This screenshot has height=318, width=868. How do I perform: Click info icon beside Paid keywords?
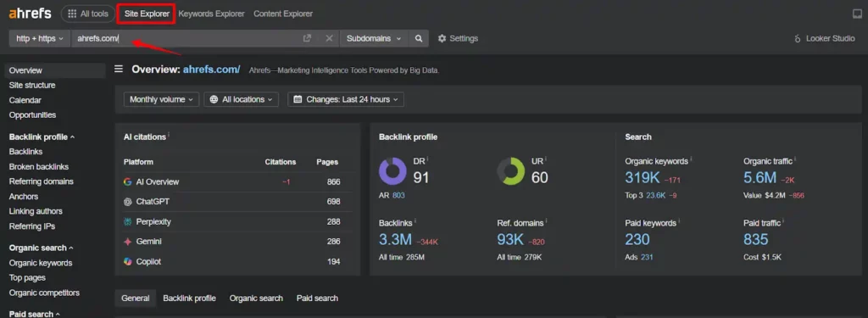click(x=679, y=221)
